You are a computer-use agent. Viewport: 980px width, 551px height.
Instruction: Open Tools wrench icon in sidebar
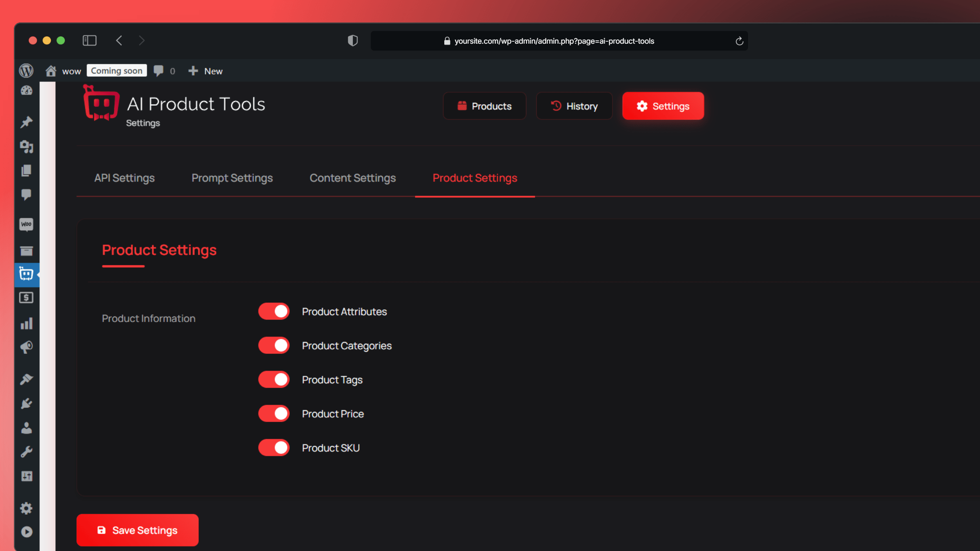[27, 451]
